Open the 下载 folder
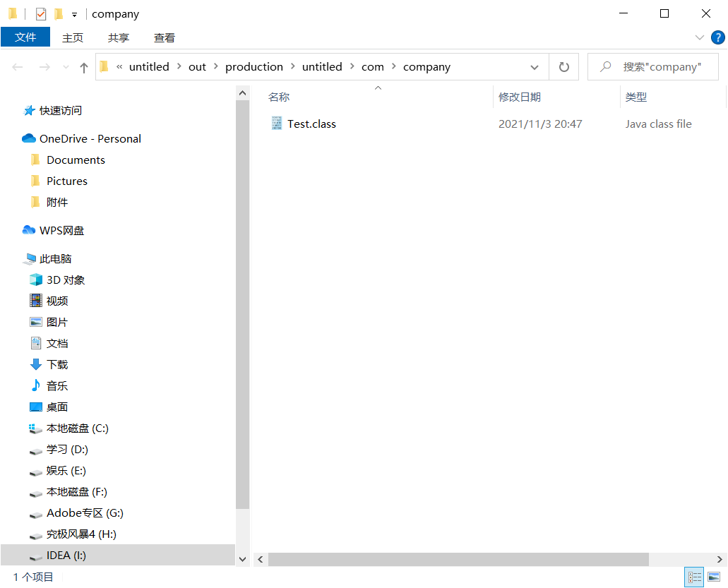Image resolution: width=728 pixels, height=588 pixels. pos(57,365)
